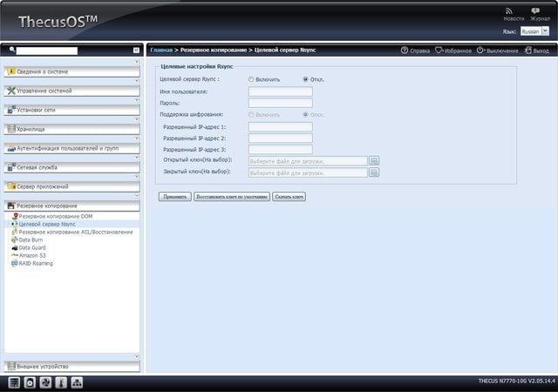Image resolution: width=558 pixels, height=392 pixels.
Task: Click collapse arrow above Сервер приложений
Action: (137, 177)
